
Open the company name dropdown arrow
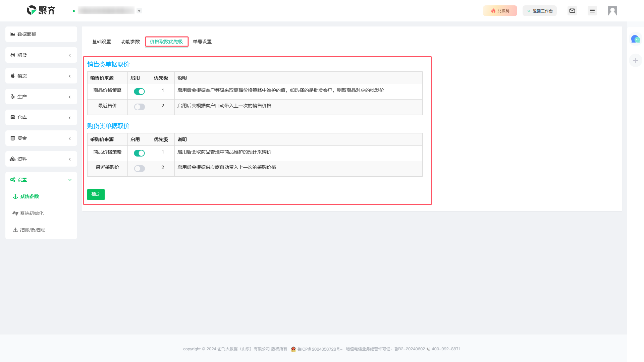coord(139,11)
